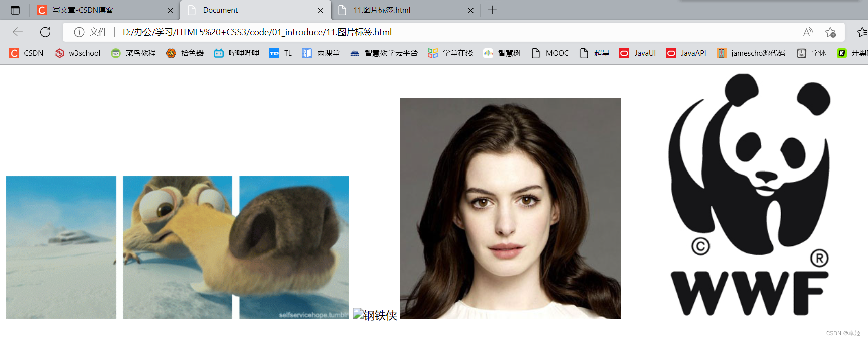This screenshot has height=341, width=868.
Task: Close the Document tab
Action: click(x=321, y=10)
